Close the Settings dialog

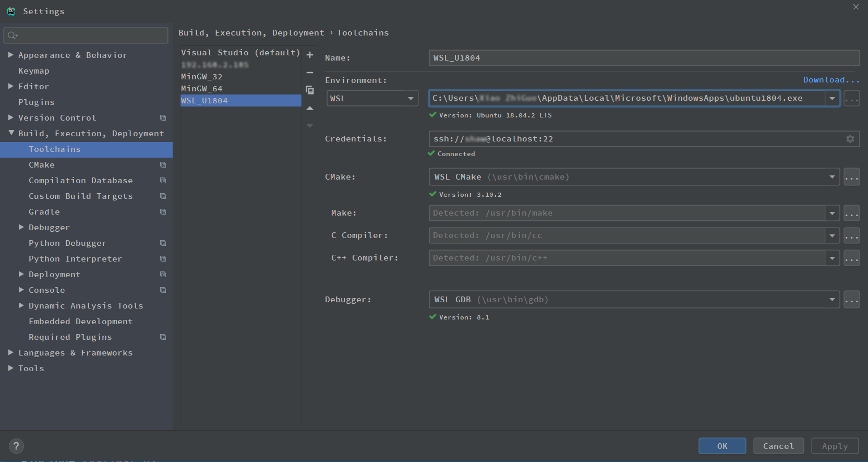(x=856, y=7)
